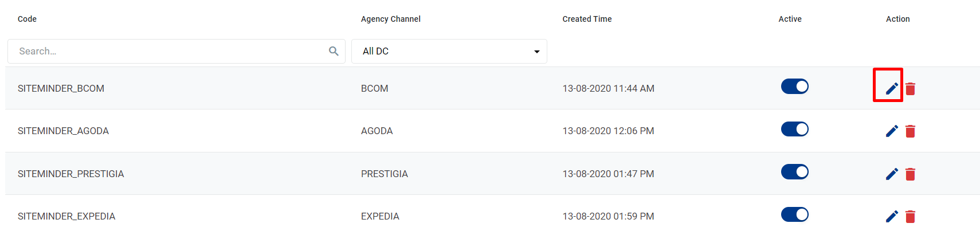
Task: Edit the SITEMINDER_AGODA entry
Action: point(892,131)
